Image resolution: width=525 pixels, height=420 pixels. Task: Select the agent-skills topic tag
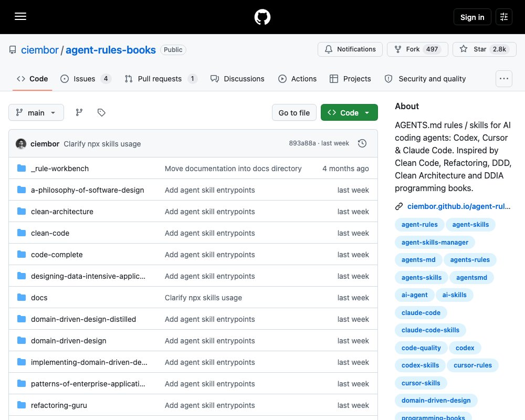(x=470, y=225)
